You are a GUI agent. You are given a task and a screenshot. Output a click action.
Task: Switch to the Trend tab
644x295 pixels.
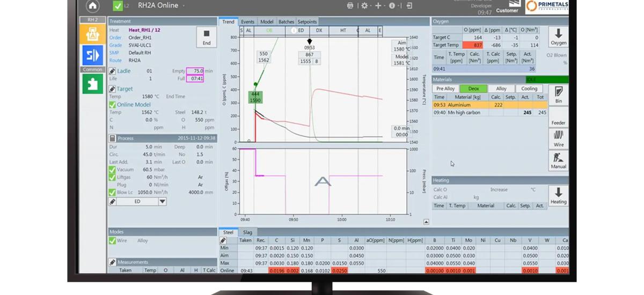click(x=229, y=22)
